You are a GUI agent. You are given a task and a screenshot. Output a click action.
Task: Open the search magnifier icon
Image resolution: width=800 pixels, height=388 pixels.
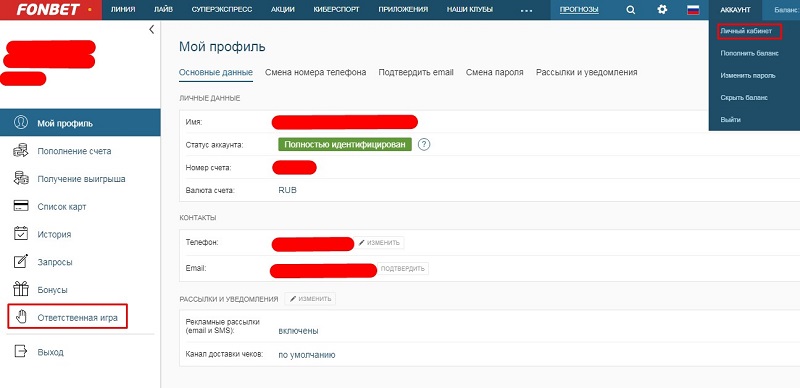point(631,10)
